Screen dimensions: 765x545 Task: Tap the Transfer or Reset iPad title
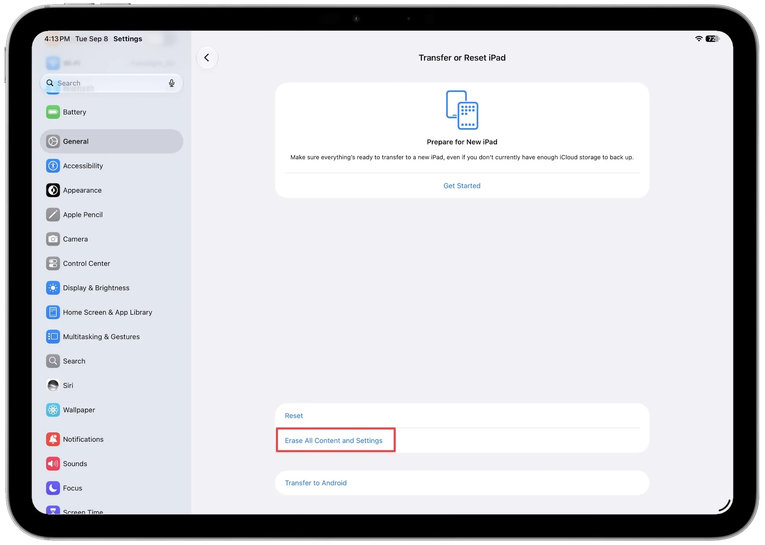point(462,58)
